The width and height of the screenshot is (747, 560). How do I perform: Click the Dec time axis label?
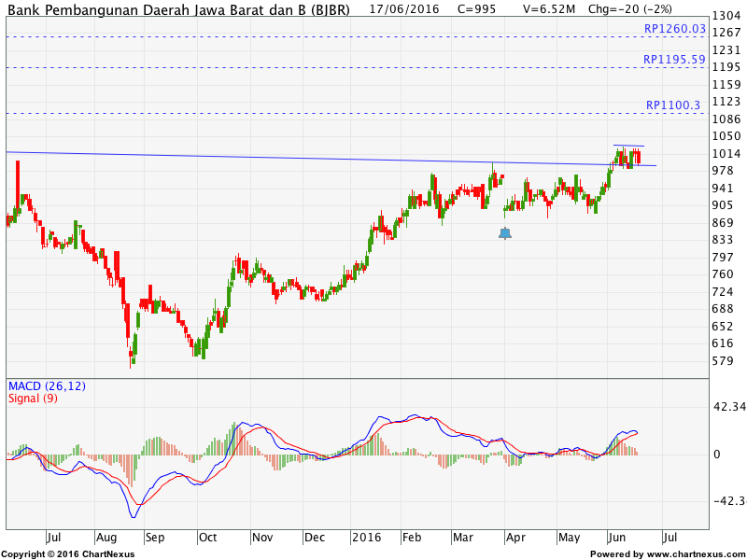point(315,538)
